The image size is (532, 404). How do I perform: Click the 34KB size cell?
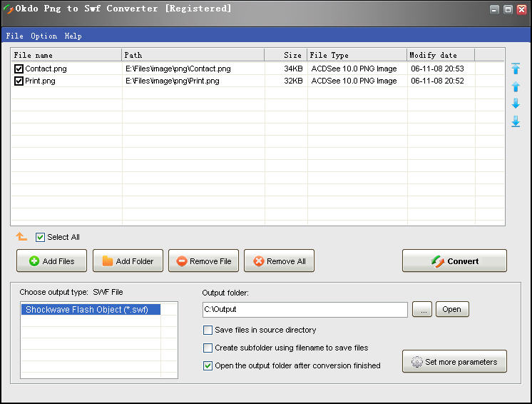pyautogui.click(x=293, y=69)
